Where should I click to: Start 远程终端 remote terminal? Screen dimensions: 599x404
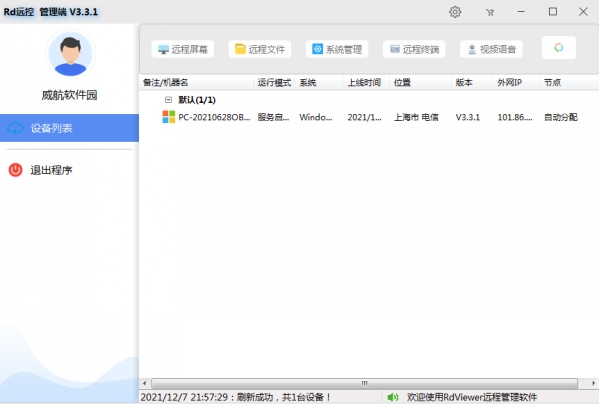414,49
